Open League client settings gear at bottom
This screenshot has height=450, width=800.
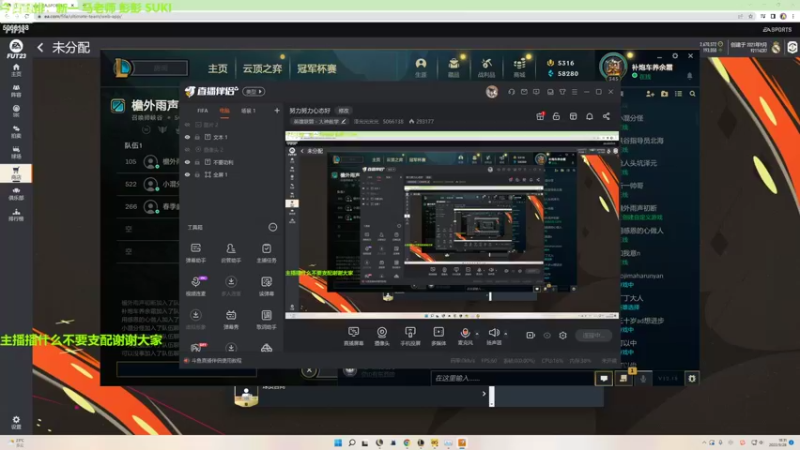(692, 379)
